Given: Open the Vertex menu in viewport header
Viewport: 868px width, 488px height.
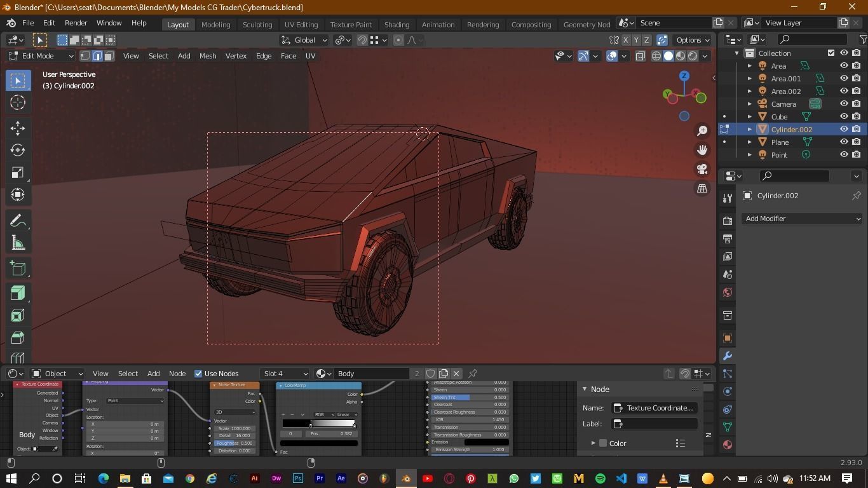Looking at the screenshot, I should (x=236, y=56).
